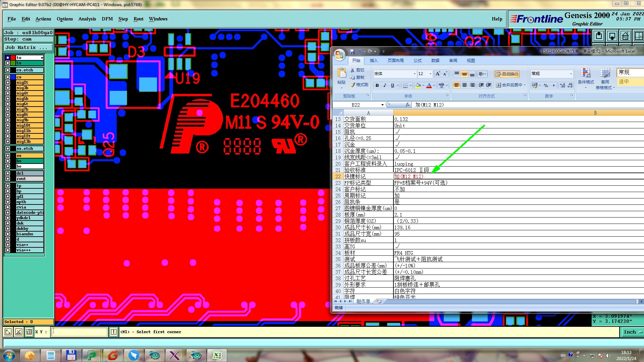This screenshot has height=362, width=644.
Task: Expand the number format dropdown (常规)
Action: [x=571, y=74]
